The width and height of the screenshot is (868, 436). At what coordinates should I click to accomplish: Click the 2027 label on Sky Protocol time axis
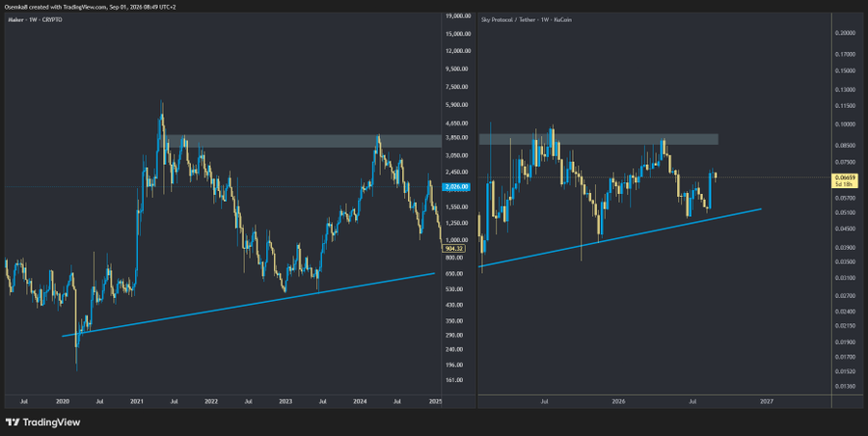click(766, 401)
